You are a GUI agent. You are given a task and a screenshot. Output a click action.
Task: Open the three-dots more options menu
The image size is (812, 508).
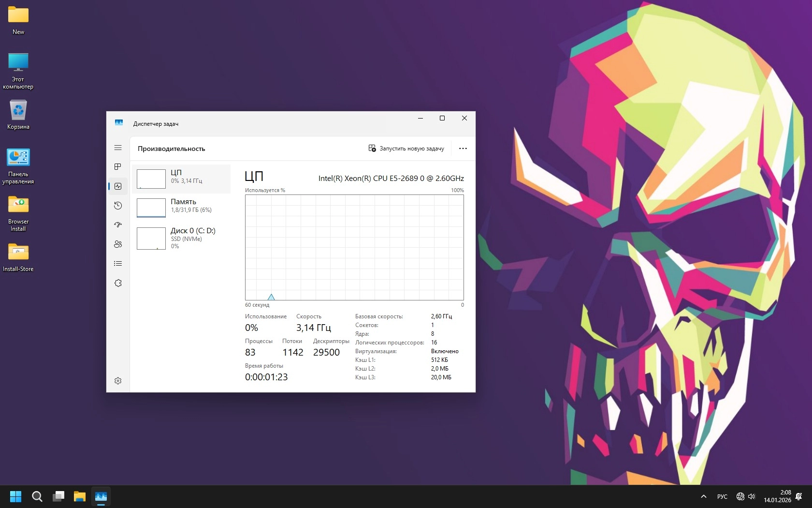point(463,149)
